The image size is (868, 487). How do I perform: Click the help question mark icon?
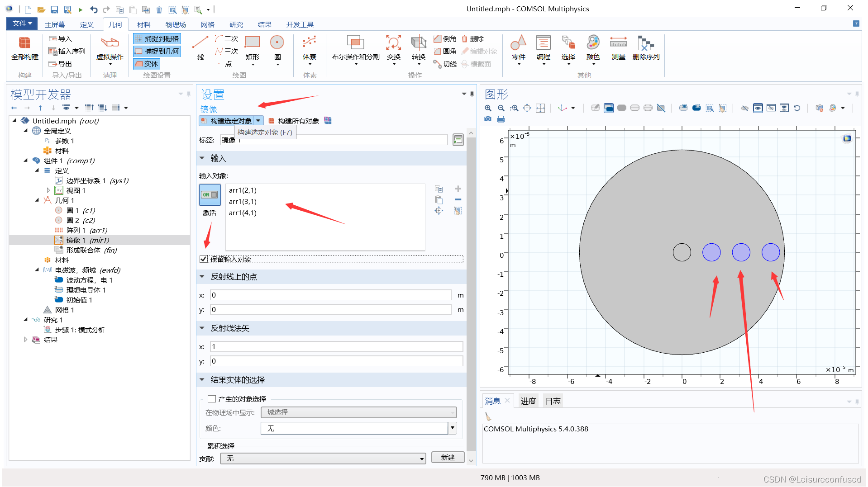tap(856, 24)
